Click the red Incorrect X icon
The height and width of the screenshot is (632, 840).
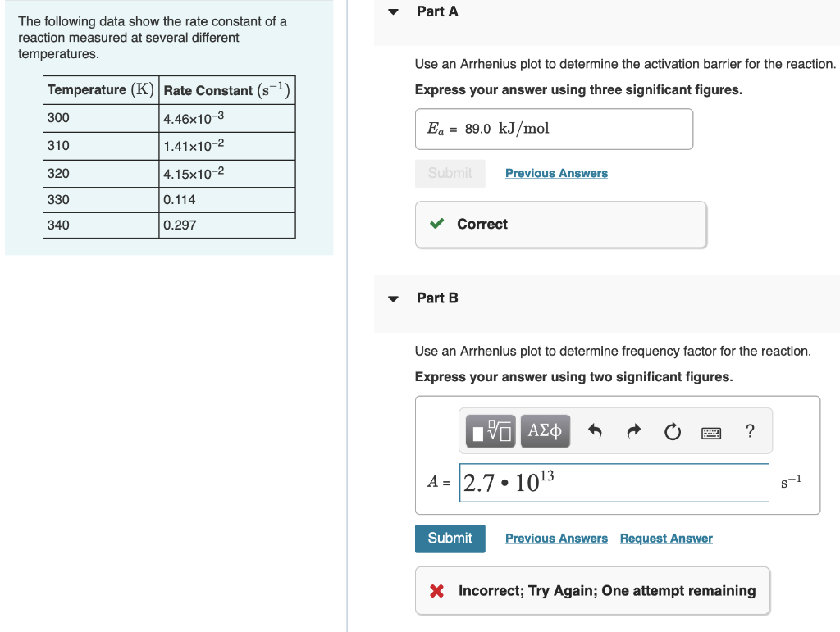click(435, 590)
